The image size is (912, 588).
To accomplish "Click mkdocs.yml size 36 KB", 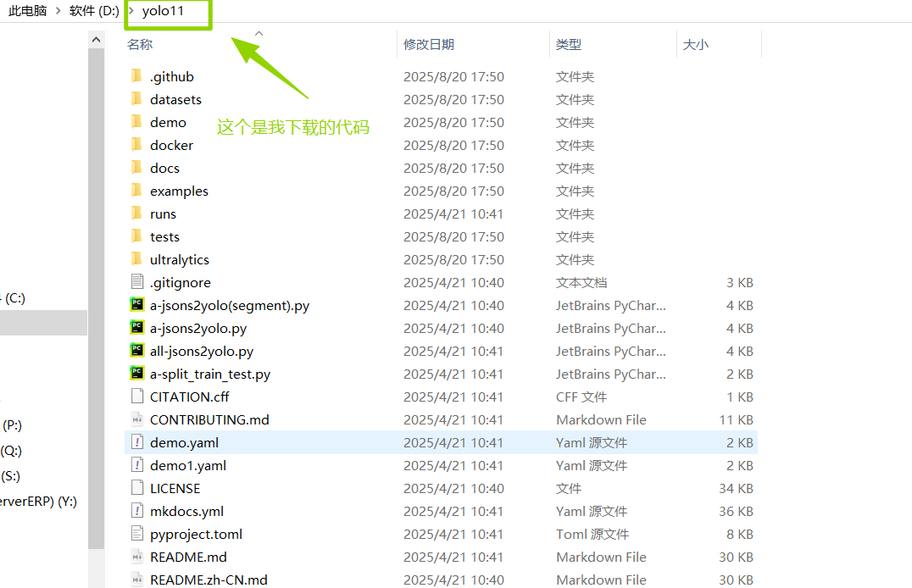I will (736, 511).
